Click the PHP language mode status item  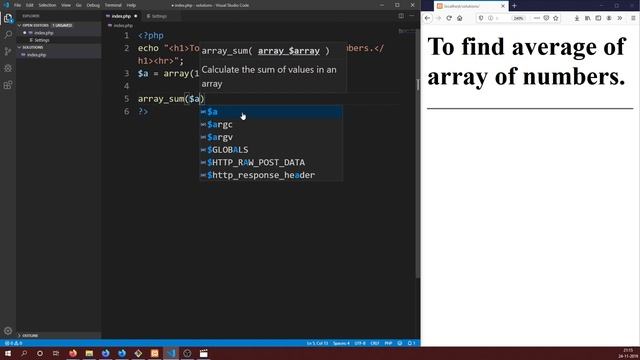pos(388,343)
